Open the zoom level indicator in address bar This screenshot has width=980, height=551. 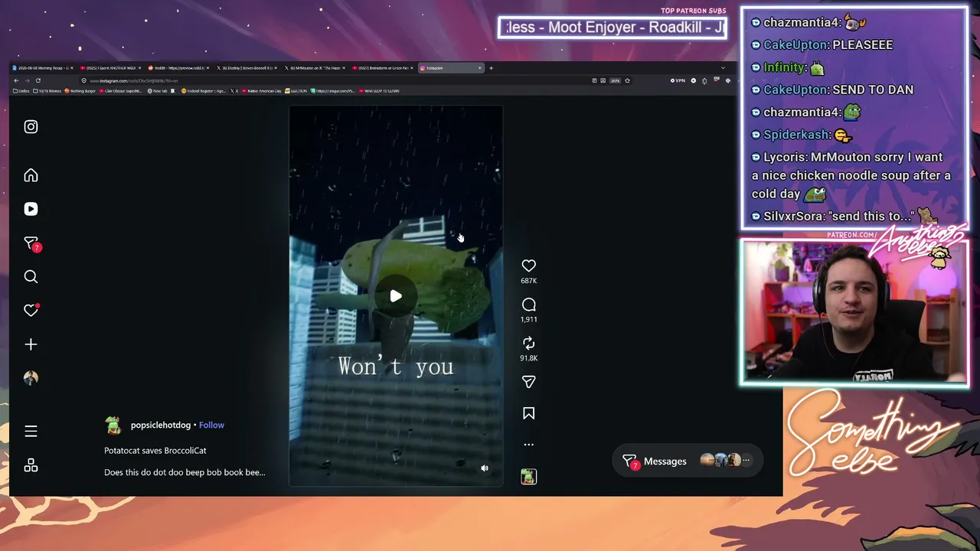[x=615, y=80]
